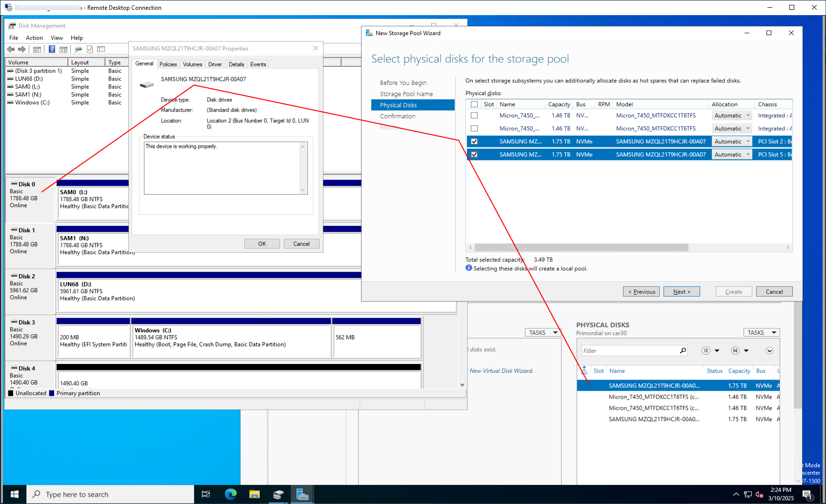
Task: Click the drive icon next to LUN68 (D:) volume
Action: 10,79
